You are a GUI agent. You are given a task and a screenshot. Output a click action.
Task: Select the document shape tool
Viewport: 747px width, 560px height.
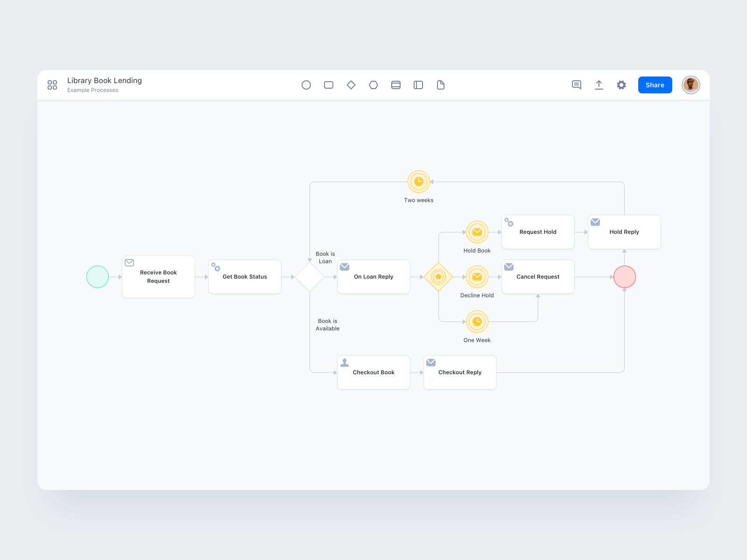click(440, 85)
